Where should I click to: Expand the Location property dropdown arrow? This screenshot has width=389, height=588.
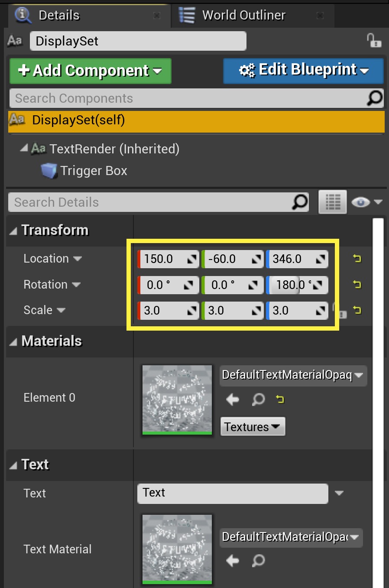[78, 259]
